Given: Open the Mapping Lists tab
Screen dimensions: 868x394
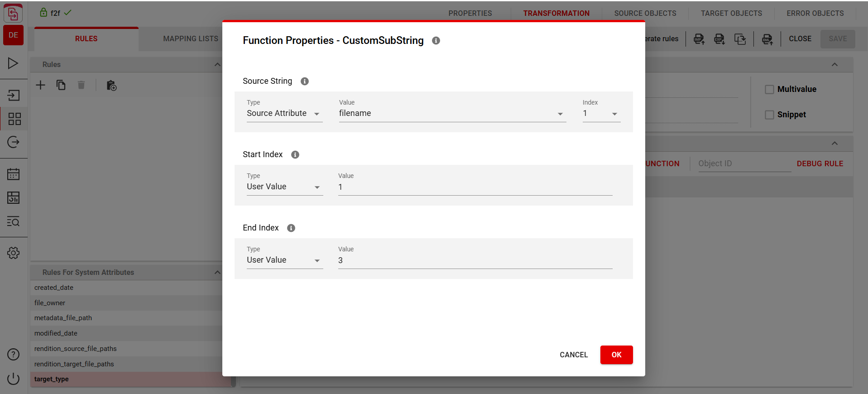Looking at the screenshot, I should 191,38.
